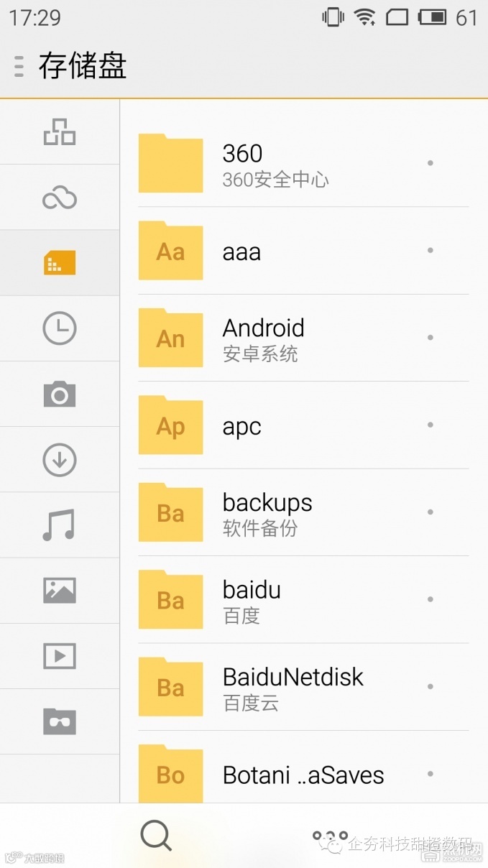The image size is (488, 868).
Task: Click the 百度云 subtitle
Action: tap(251, 703)
